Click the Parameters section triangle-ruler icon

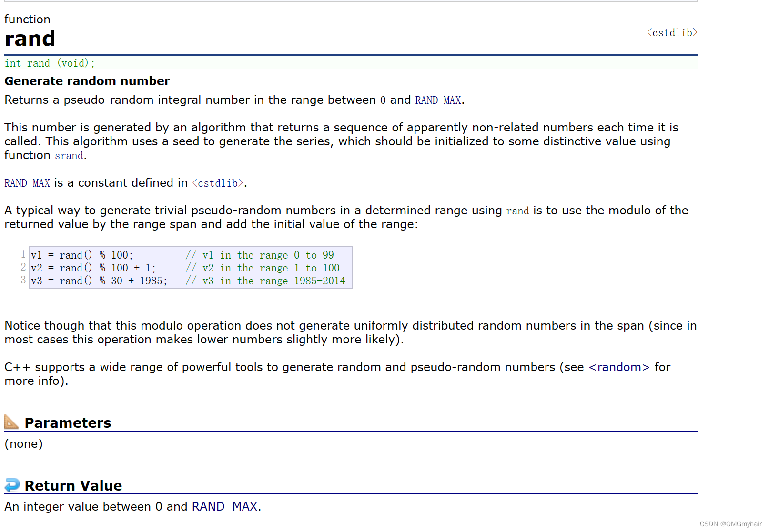click(11, 422)
